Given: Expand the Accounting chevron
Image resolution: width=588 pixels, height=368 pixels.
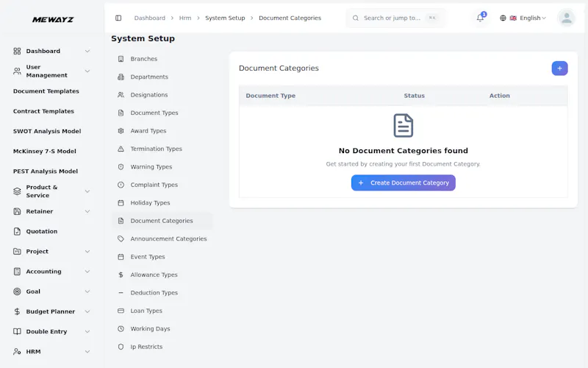Looking at the screenshot, I should [x=87, y=272].
